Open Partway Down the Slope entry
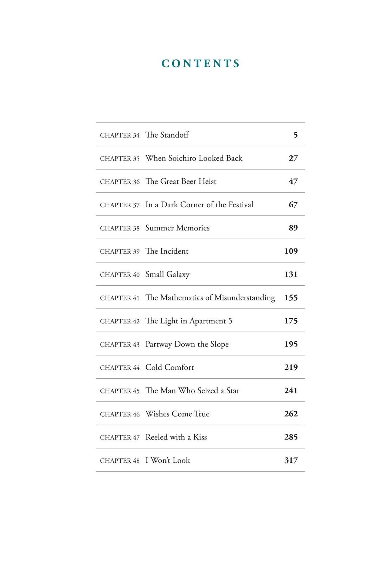The image size is (392, 563). click(200, 344)
